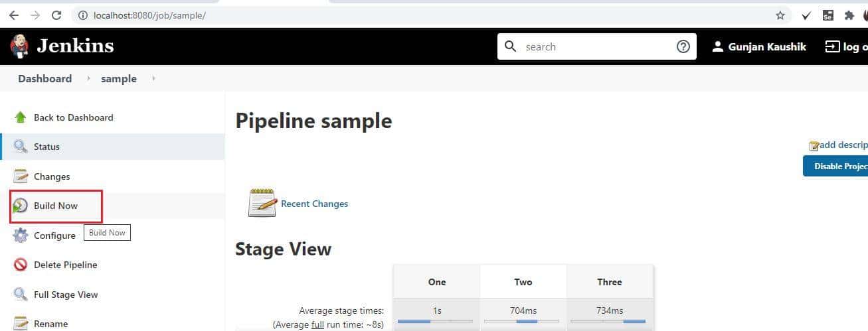The width and height of the screenshot is (868, 331).
Task: Click the Three stage column header
Action: 610,282
